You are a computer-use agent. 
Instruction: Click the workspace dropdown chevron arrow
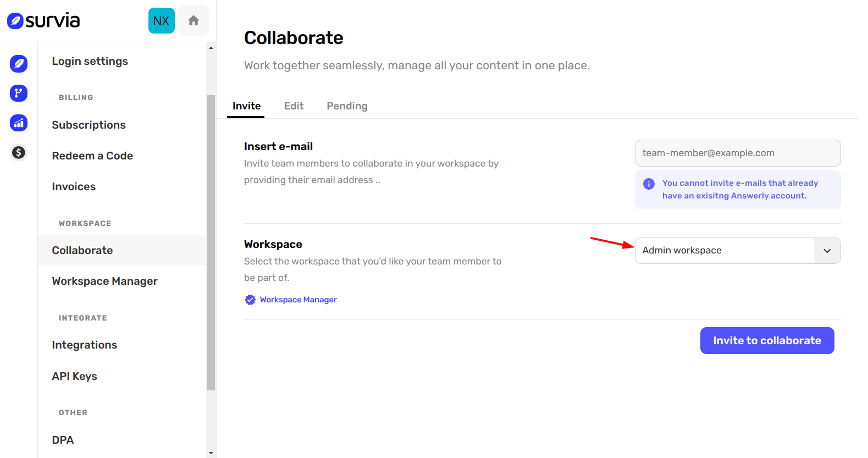[827, 251]
